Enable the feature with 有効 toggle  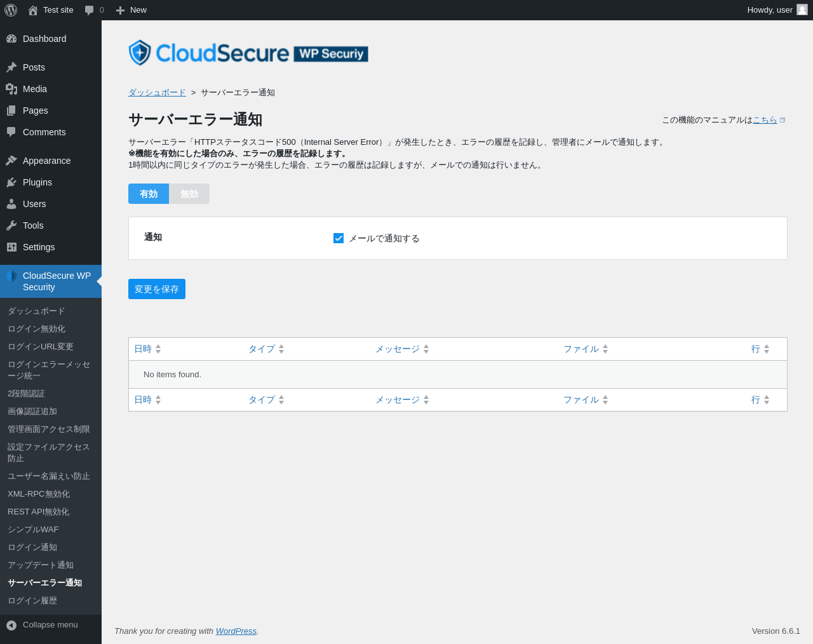click(149, 194)
